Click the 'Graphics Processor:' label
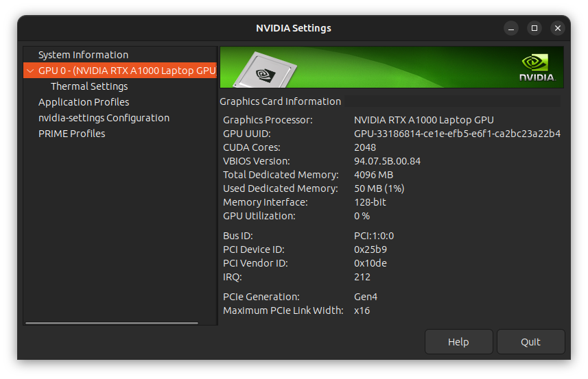 click(x=268, y=120)
